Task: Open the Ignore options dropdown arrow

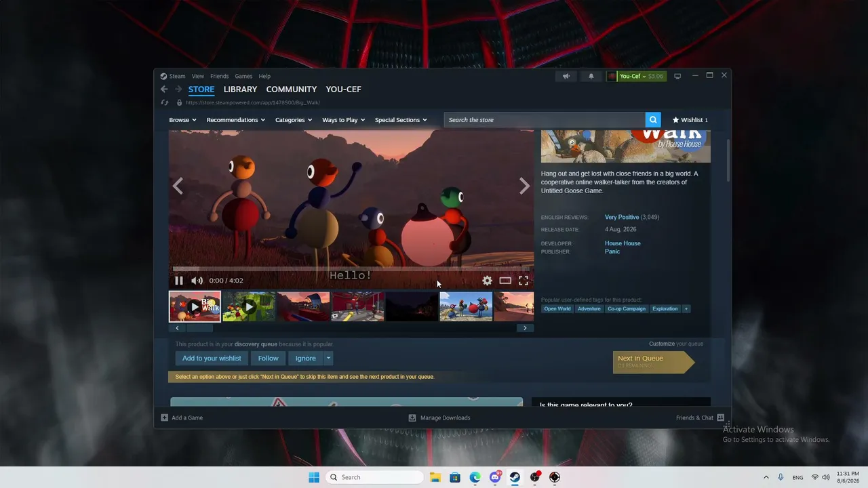Action: (x=328, y=359)
